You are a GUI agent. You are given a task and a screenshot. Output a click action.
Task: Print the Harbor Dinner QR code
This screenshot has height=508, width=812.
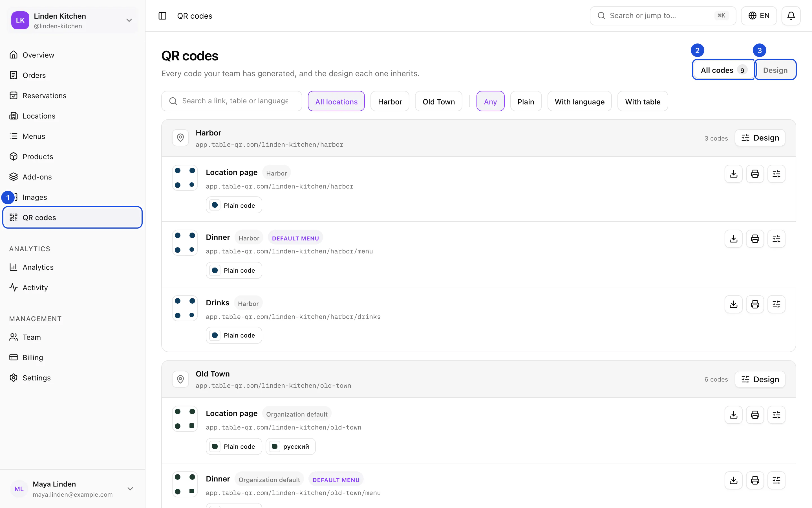755,239
